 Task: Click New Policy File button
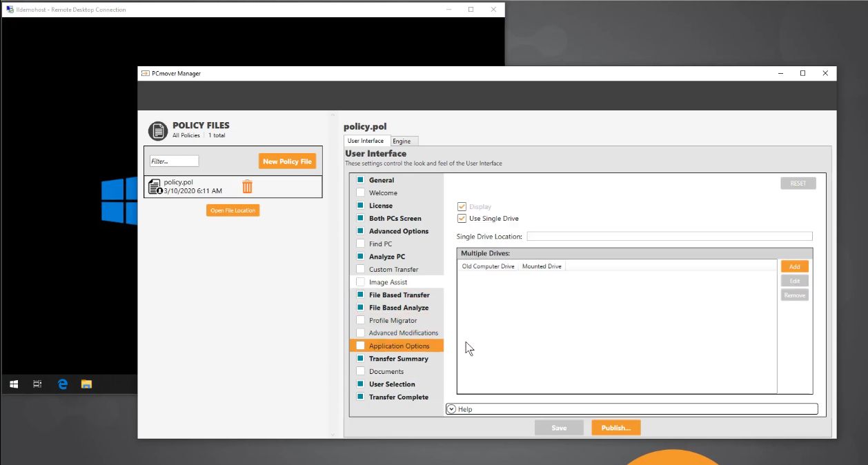(287, 161)
